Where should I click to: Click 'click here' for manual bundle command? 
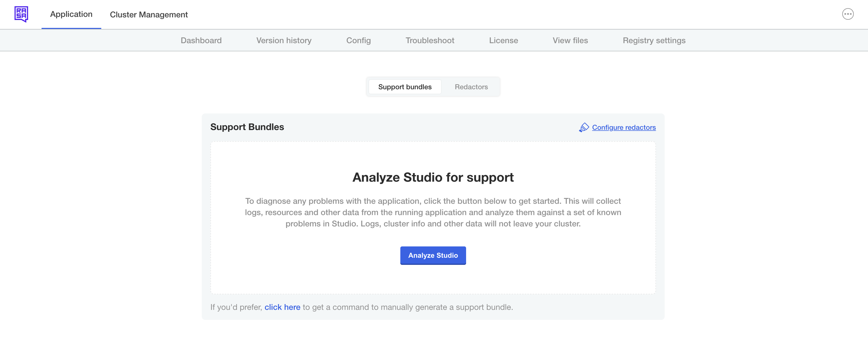pos(282,307)
